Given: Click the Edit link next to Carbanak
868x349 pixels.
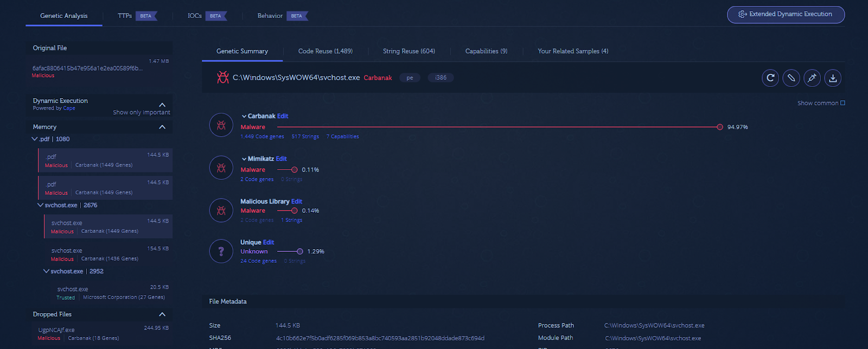Looking at the screenshot, I should 283,116.
